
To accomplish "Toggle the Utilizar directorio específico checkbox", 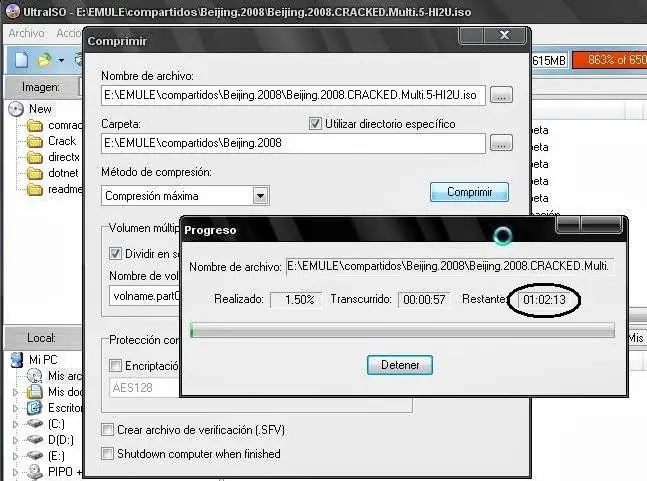I will pos(315,123).
